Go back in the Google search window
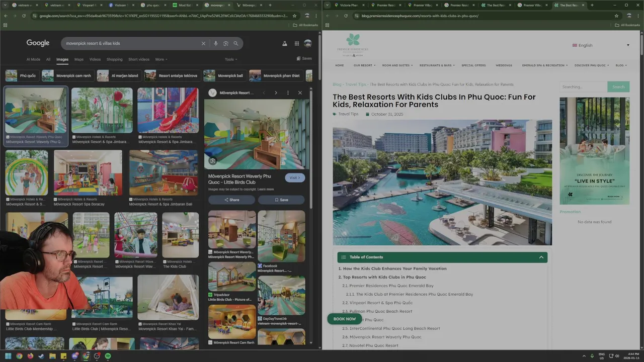Image resolution: width=644 pixels, height=362 pixels. (6, 16)
